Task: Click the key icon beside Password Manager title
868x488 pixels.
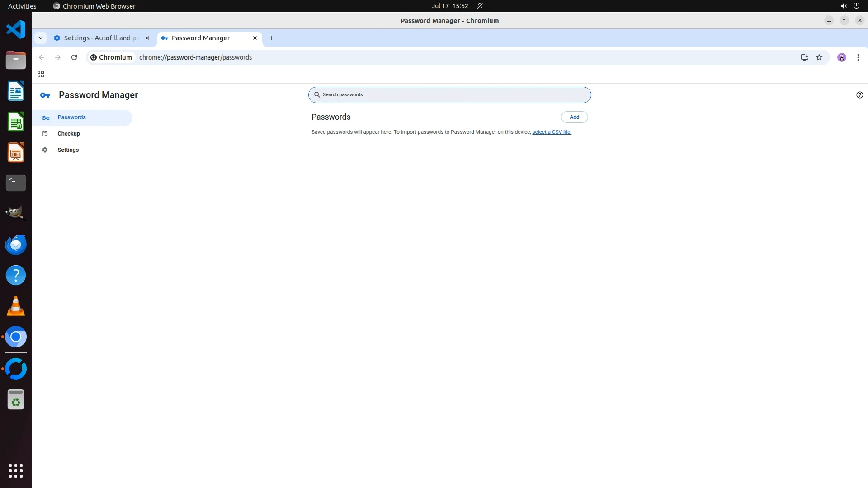Action: pos(45,95)
